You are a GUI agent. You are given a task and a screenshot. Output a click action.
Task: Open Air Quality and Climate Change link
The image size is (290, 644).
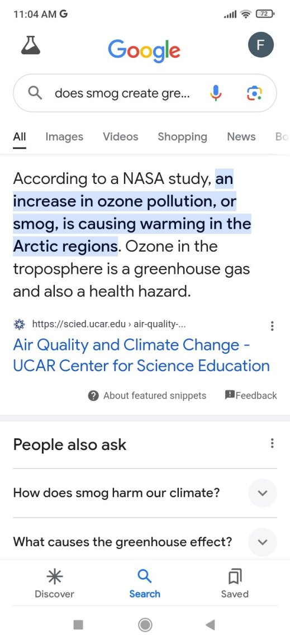(141, 355)
